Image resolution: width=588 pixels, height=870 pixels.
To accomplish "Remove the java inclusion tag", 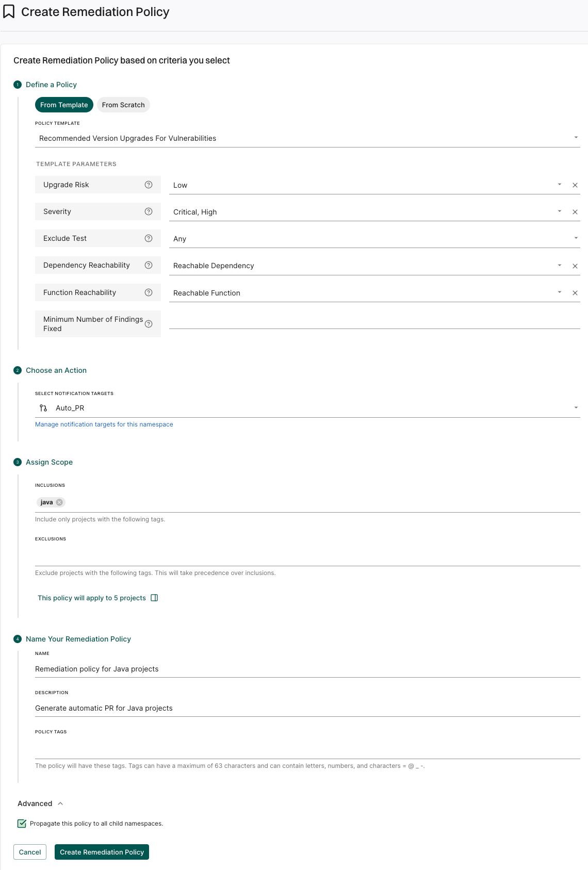I will click(59, 502).
